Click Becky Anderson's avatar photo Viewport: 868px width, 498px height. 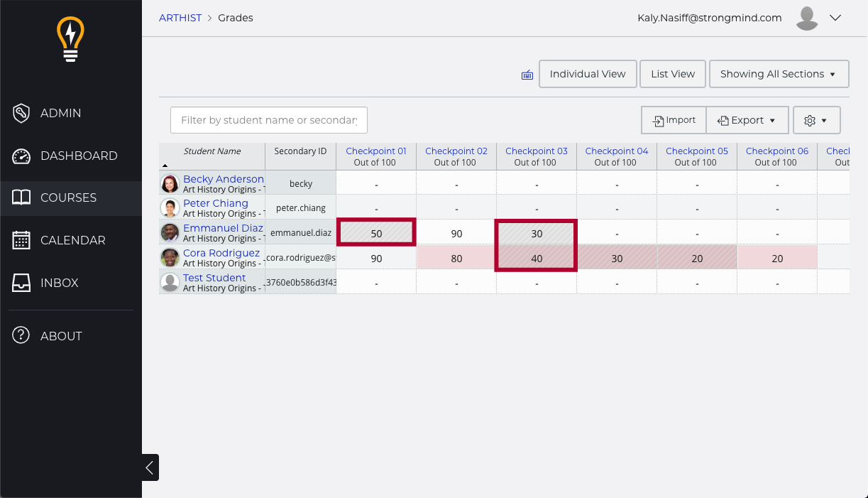coord(170,184)
